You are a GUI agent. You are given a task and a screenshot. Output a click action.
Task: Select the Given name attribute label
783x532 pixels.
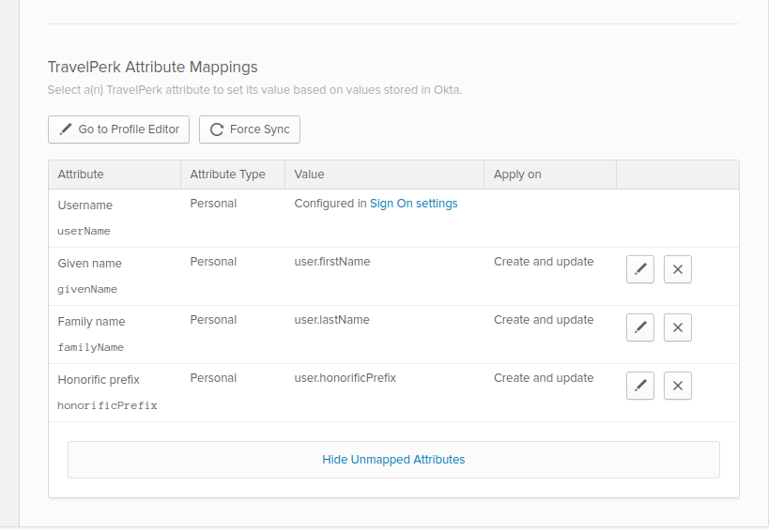[89, 264]
